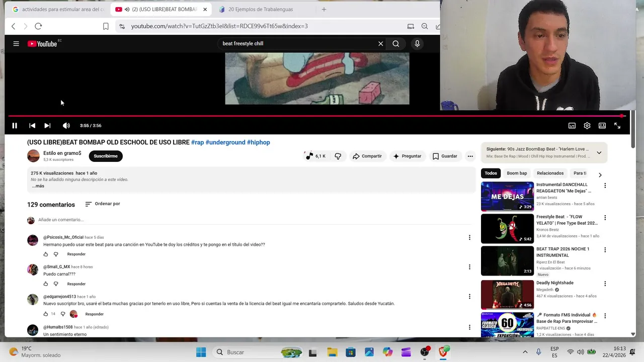Dislike the @Psicosis_Mc_Oficial comment
The height and width of the screenshot is (362, 644).
(x=56, y=254)
